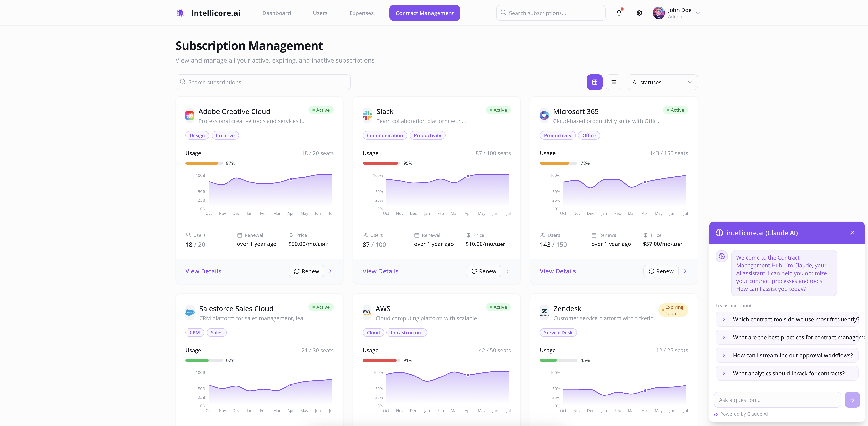This screenshot has height=426, width=868.
Task: Switch to list view layout
Action: (613, 82)
